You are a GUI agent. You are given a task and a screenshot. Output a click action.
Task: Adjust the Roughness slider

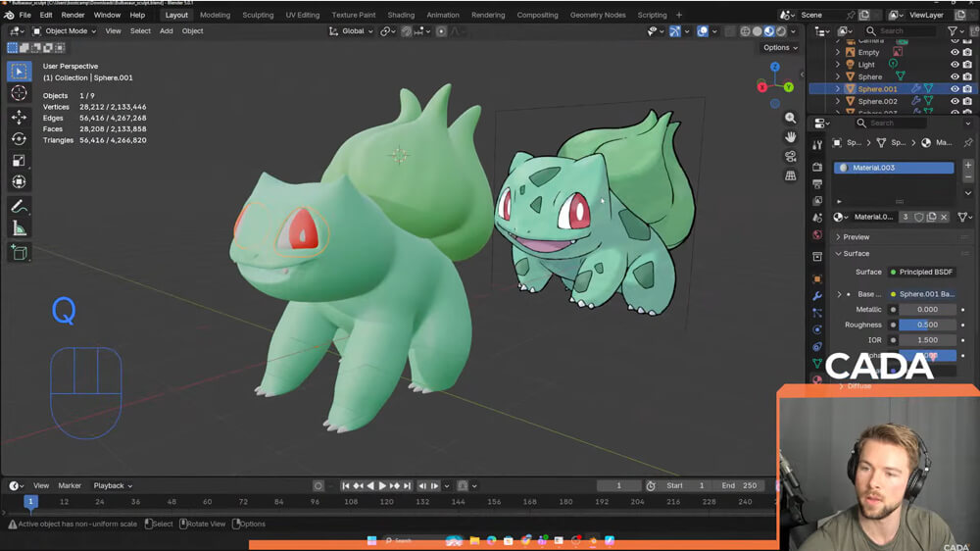(927, 325)
